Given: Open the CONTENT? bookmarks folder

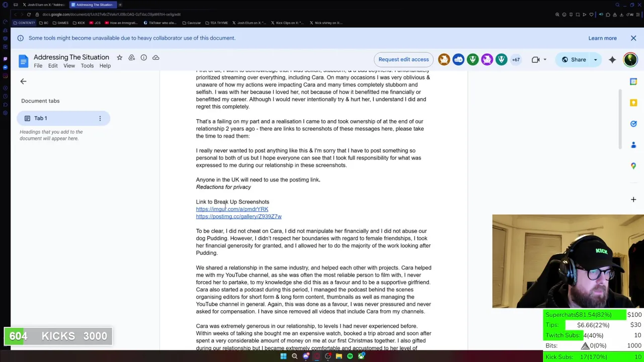Looking at the screenshot, I should [x=24, y=23].
